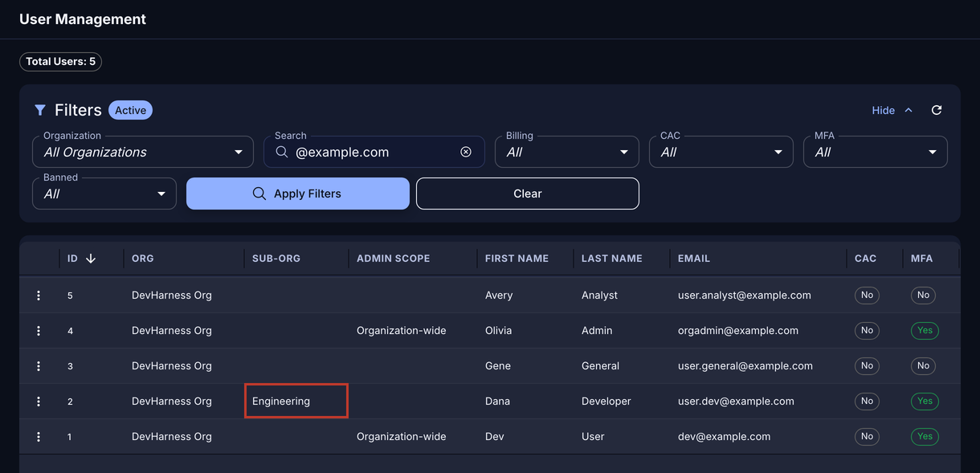Open row actions menu for dev@example.com
Image resolution: width=980 pixels, height=473 pixels.
(39, 437)
